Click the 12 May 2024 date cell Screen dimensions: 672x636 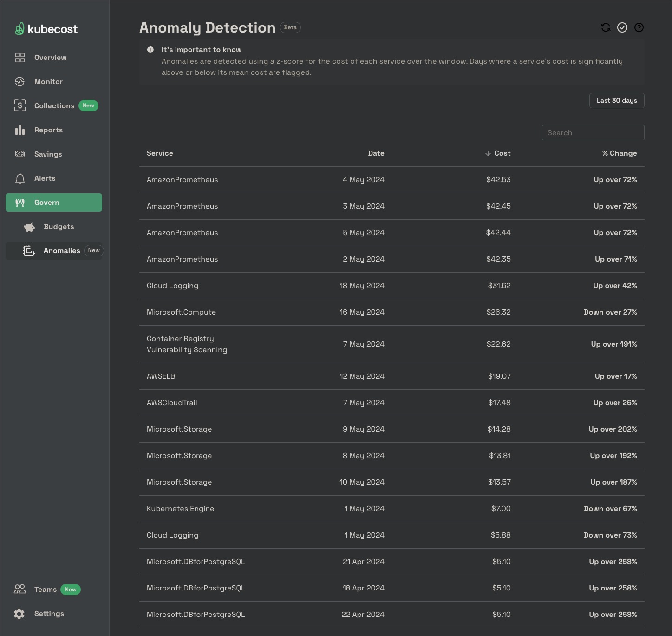coord(362,376)
